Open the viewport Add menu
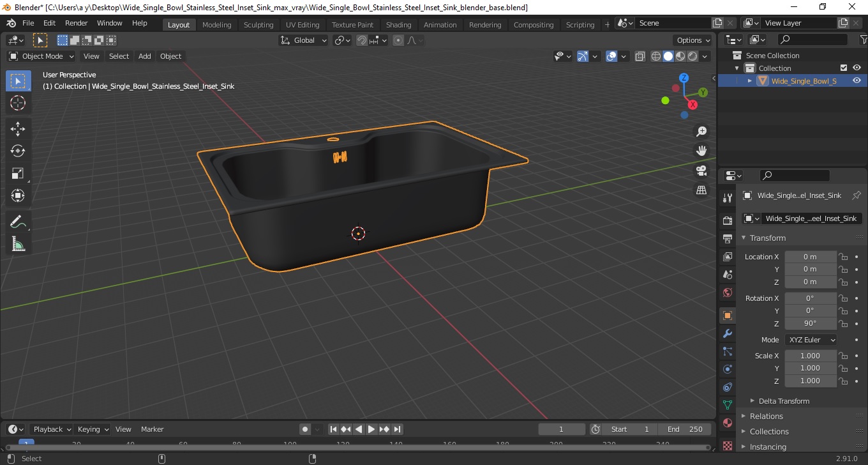868x465 pixels. (x=145, y=56)
